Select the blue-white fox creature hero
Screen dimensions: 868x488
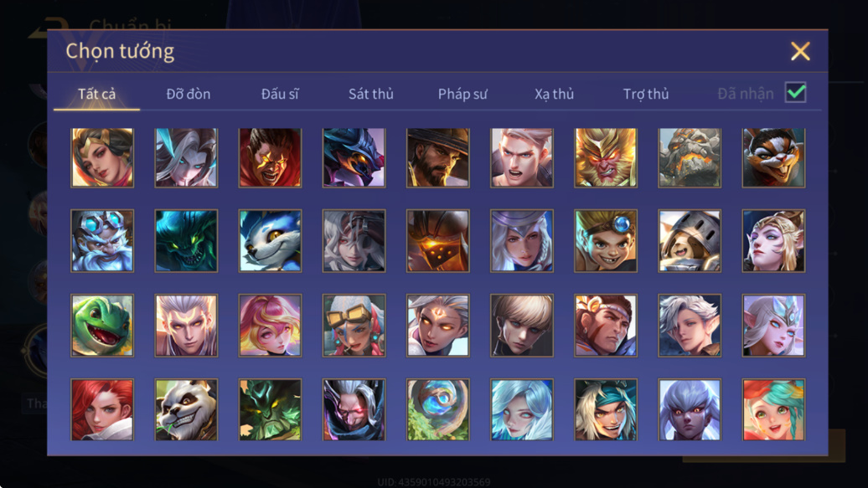(x=270, y=241)
